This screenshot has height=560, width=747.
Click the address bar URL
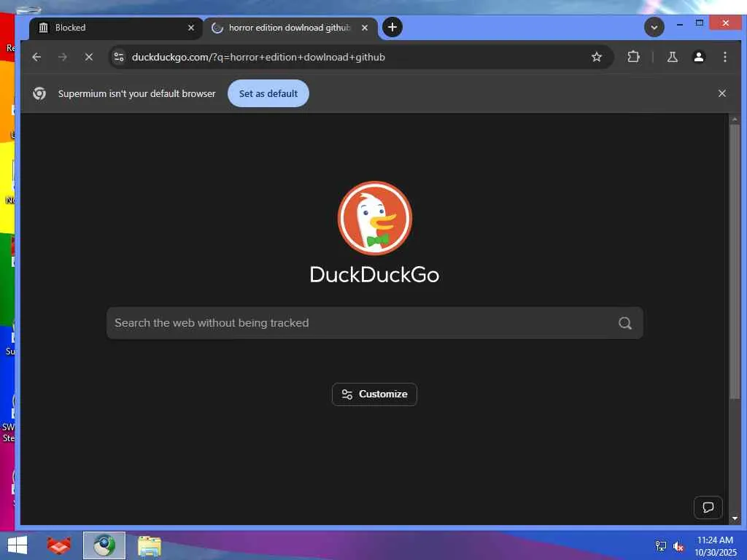point(258,57)
